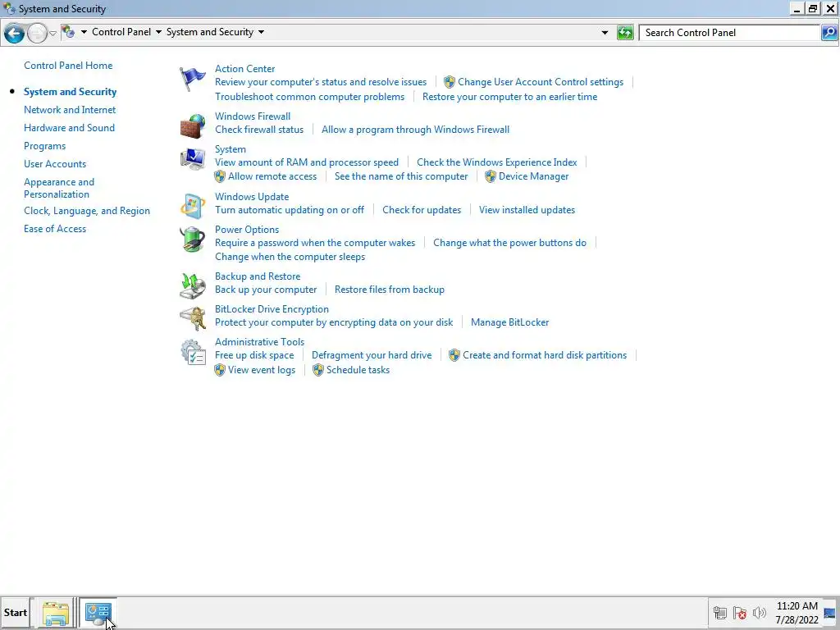Screen dimensions: 840x630
Task: Expand the System and Security breadcrumb arrow
Action: click(261, 32)
